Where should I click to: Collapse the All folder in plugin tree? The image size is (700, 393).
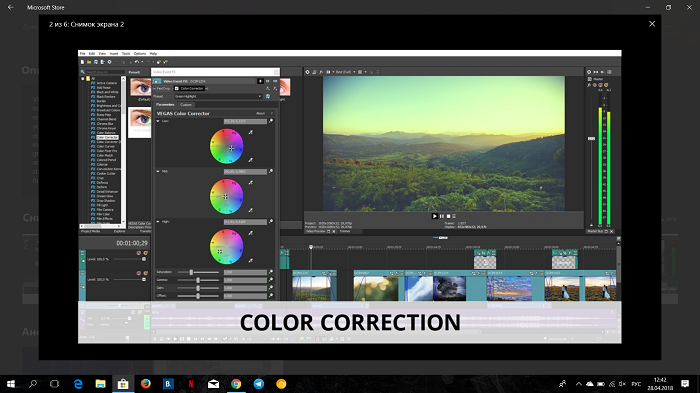pos(83,79)
